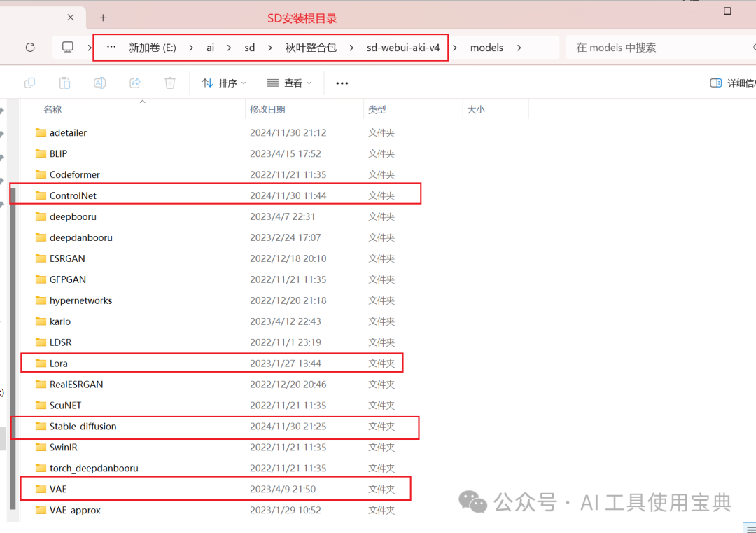This screenshot has height=533, width=756.
Task: Click the Paste toolbar icon
Action: [64, 83]
